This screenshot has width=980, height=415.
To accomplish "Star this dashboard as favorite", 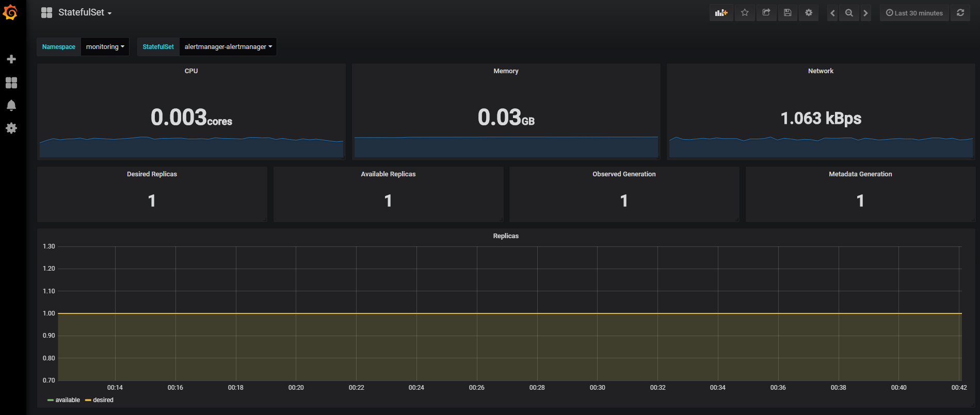I will tap(745, 13).
